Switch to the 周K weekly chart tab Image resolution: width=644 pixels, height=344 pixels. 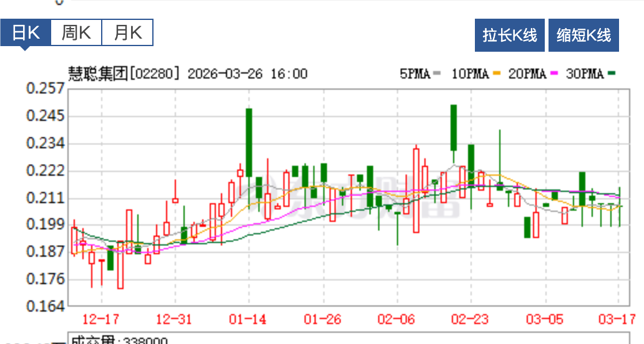coord(76,32)
